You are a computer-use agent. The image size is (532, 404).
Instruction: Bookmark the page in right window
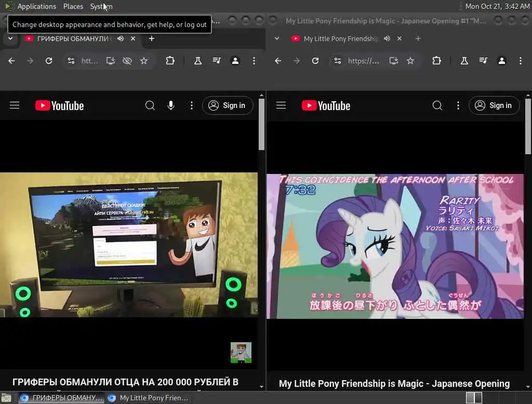(x=410, y=61)
